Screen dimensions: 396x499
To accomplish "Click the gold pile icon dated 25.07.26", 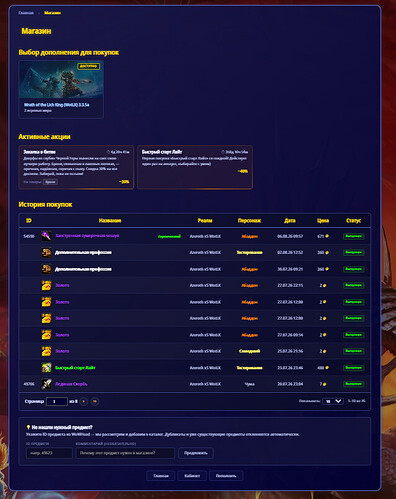I will [46, 351].
